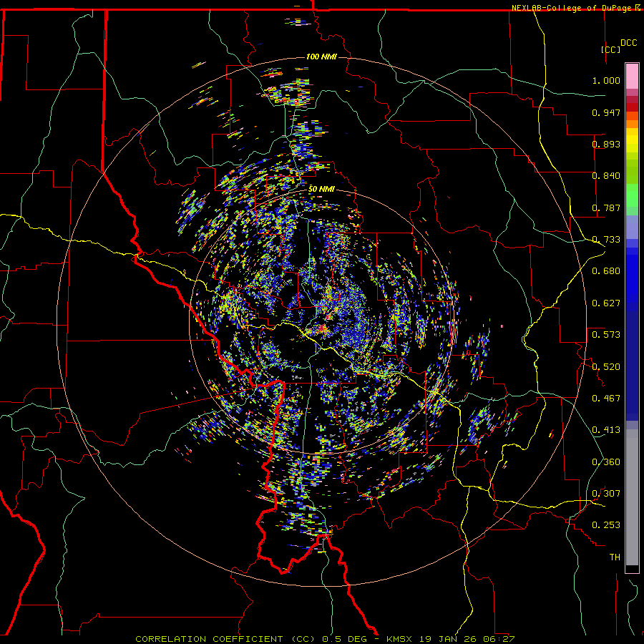Click the 0.520 legend value
The width and height of the screenshot is (644, 644).
tap(606, 367)
